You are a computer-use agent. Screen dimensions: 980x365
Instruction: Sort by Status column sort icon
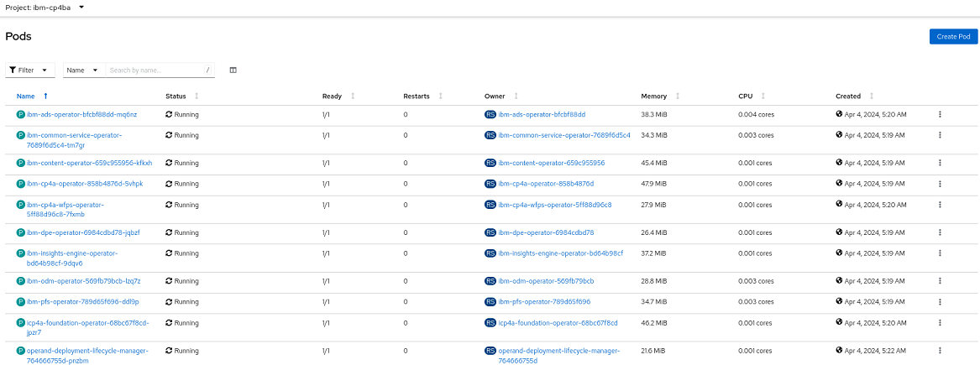pyautogui.click(x=197, y=96)
